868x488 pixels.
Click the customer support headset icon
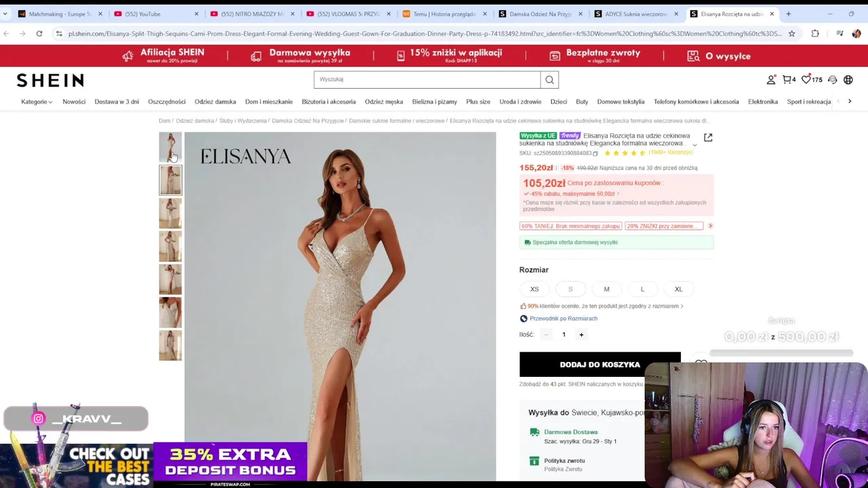pos(833,80)
